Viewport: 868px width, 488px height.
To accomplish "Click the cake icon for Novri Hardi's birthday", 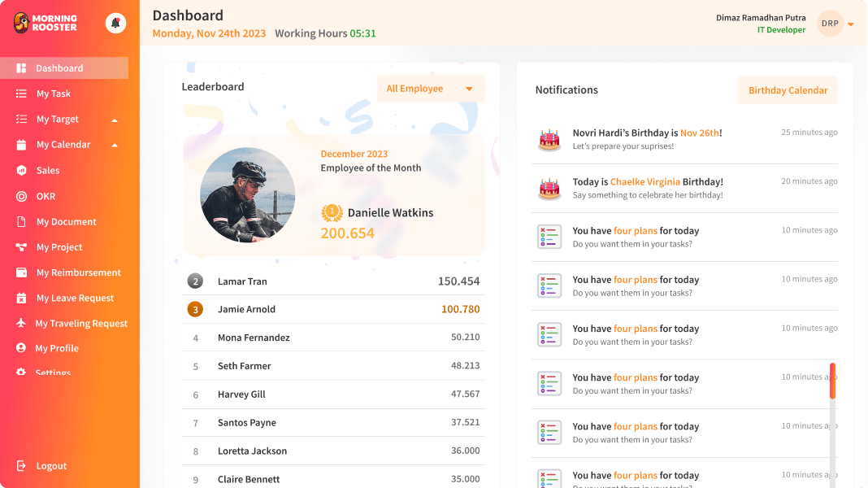I will pos(549,140).
